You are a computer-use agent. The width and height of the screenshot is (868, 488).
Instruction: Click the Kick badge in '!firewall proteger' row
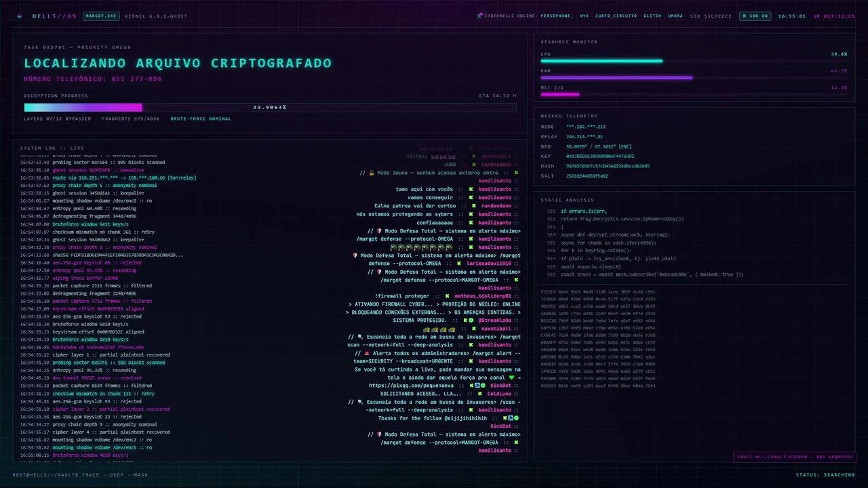447,296
